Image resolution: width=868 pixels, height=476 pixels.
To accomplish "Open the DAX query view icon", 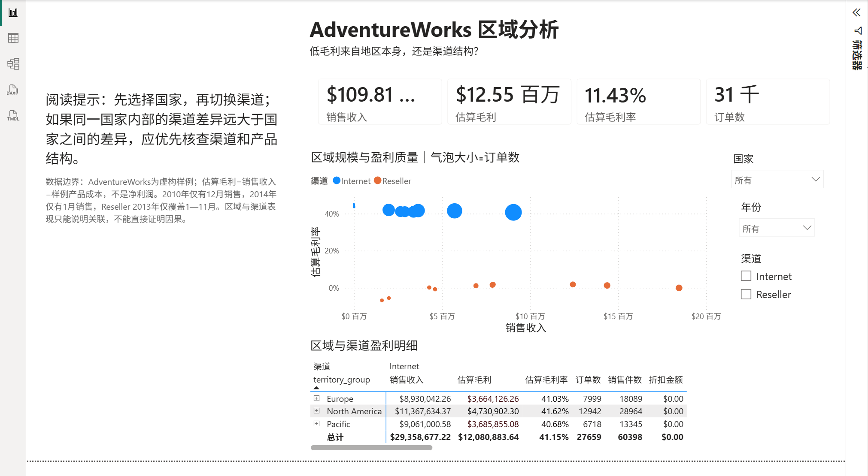I will [12, 90].
